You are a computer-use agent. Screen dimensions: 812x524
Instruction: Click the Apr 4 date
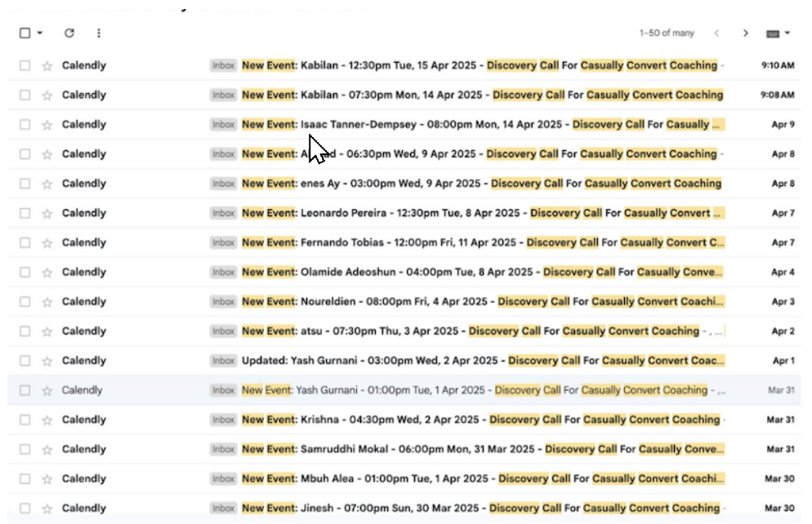point(783,272)
